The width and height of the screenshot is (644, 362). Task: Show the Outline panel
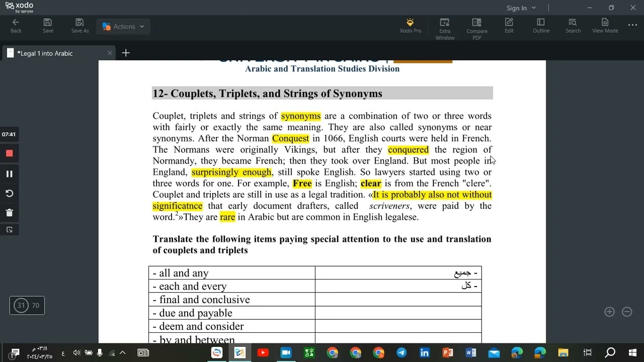pyautogui.click(x=541, y=26)
